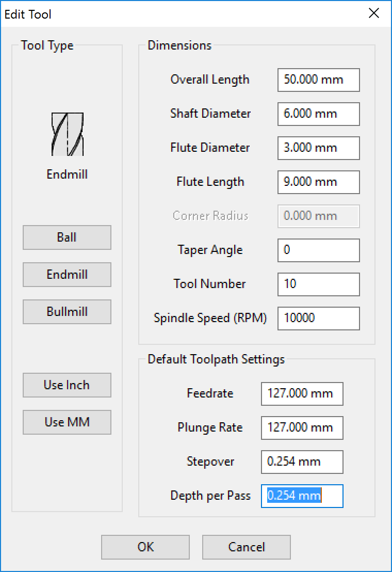Confirm changes with the OK button

[145, 547]
